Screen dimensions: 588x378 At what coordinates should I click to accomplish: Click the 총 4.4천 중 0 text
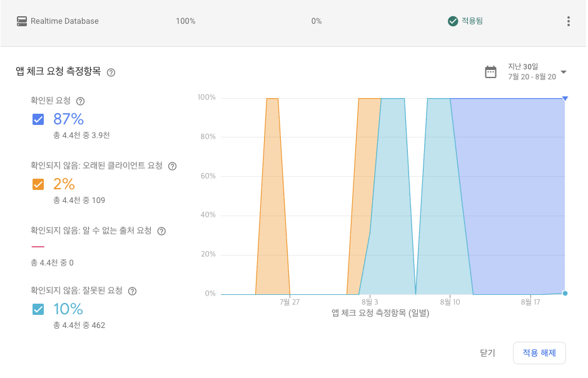pyautogui.click(x=52, y=263)
